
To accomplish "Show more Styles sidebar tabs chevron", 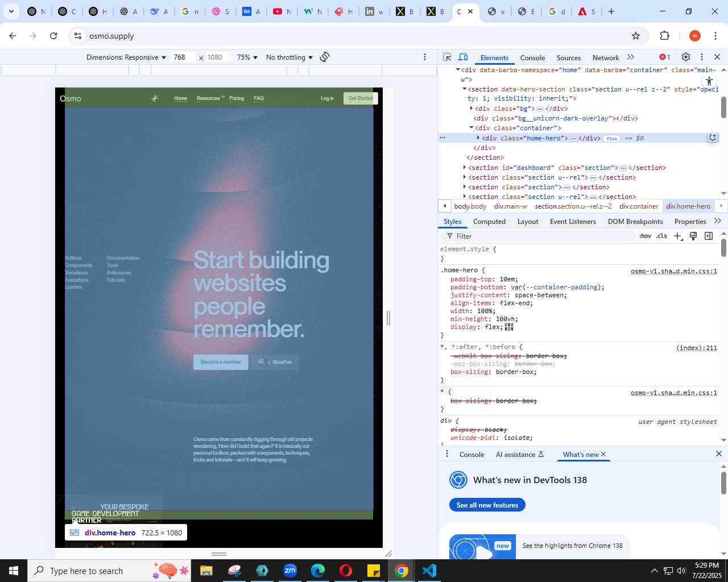I will (x=717, y=221).
